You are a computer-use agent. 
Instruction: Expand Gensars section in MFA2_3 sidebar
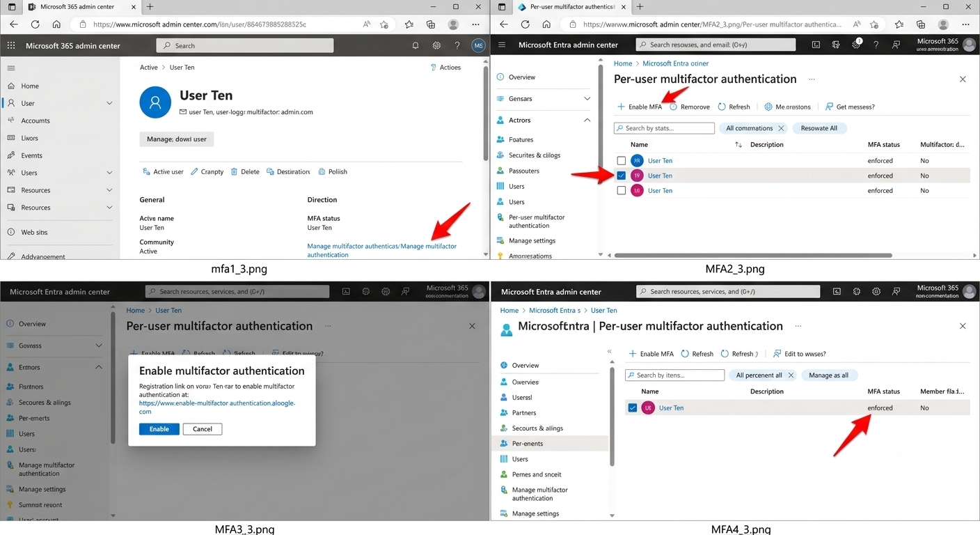[587, 99]
